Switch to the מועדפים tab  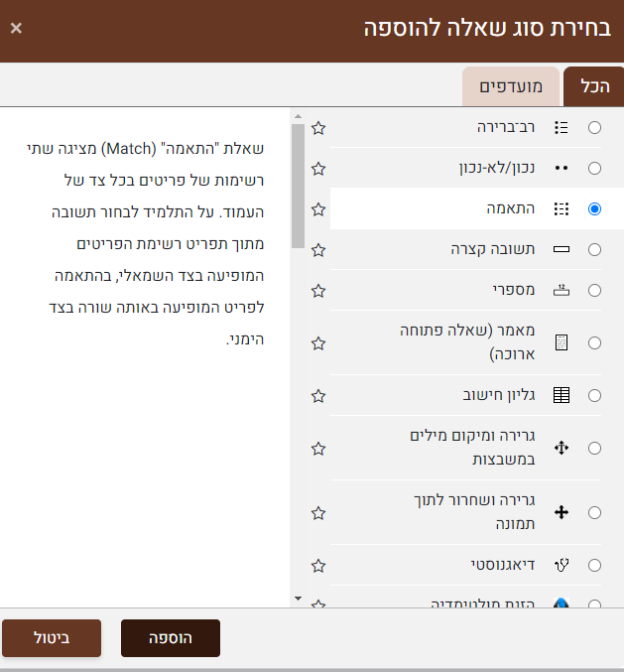[x=511, y=87]
